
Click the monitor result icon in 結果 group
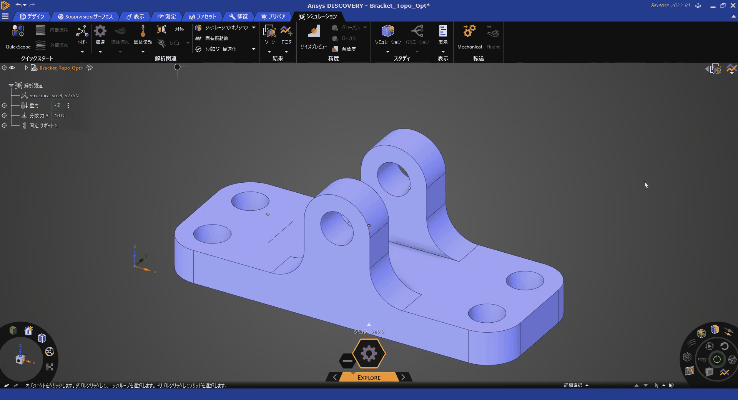pyautogui.click(x=269, y=32)
